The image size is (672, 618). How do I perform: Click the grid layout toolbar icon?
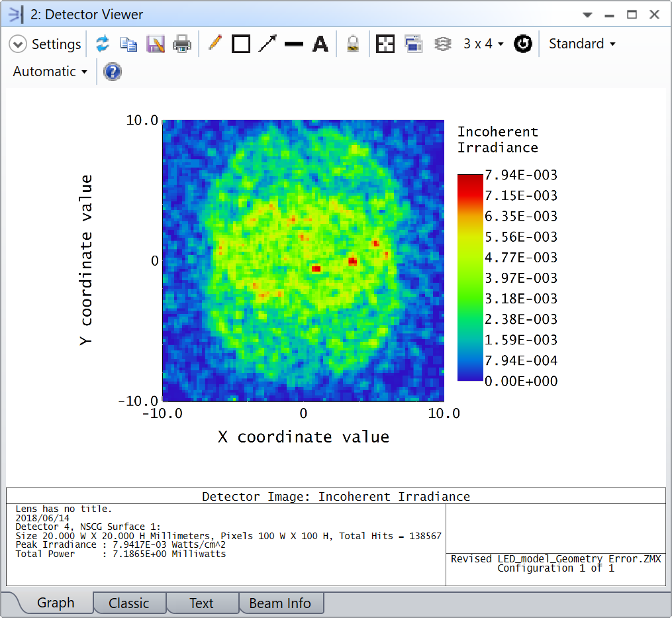click(385, 44)
